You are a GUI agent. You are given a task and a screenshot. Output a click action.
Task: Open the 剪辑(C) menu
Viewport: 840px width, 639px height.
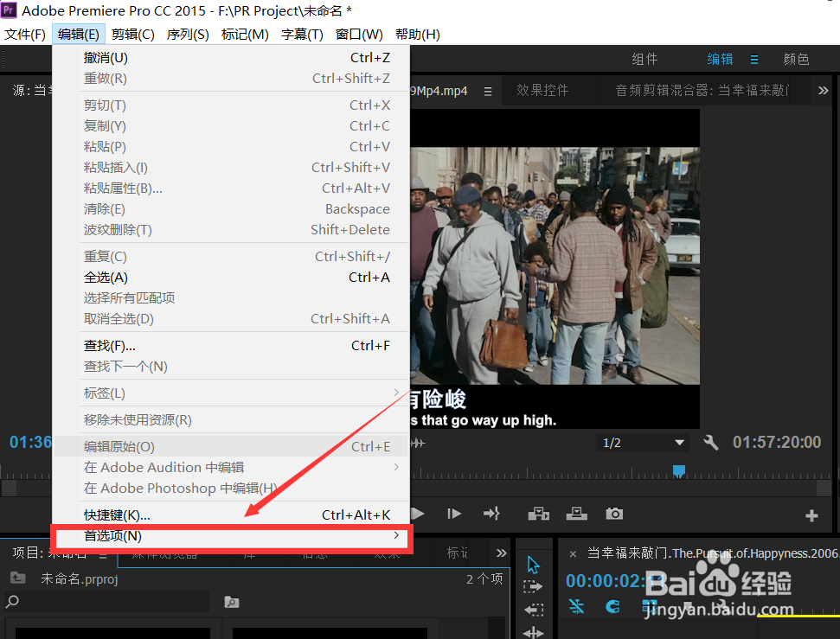click(133, 35)
